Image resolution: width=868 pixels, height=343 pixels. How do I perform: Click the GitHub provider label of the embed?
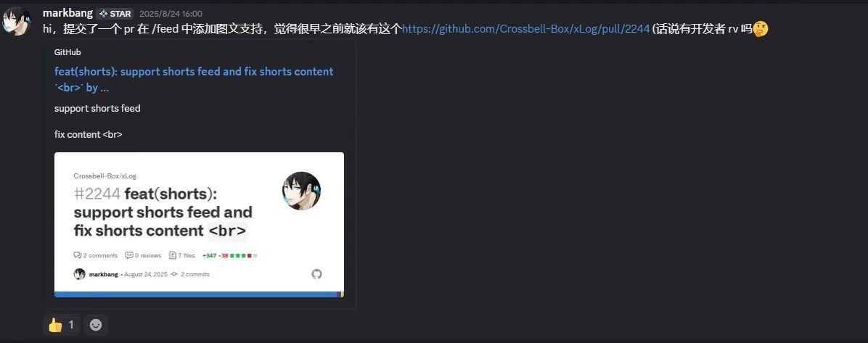tap(67, 52)
